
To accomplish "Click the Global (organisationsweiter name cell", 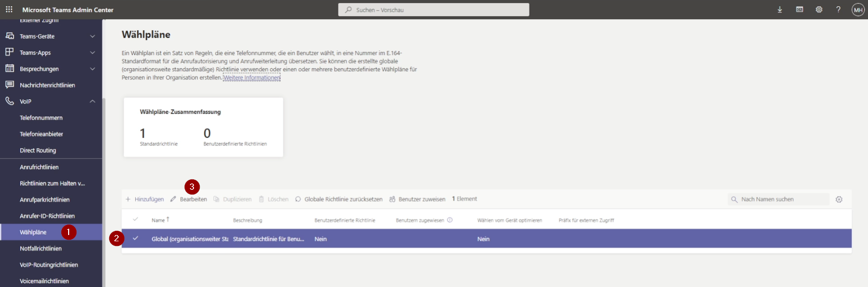I will [x=190, y=239].
